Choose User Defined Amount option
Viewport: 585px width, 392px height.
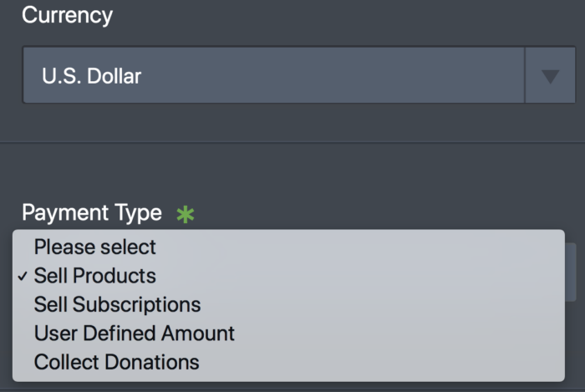(x=134, y=333)
